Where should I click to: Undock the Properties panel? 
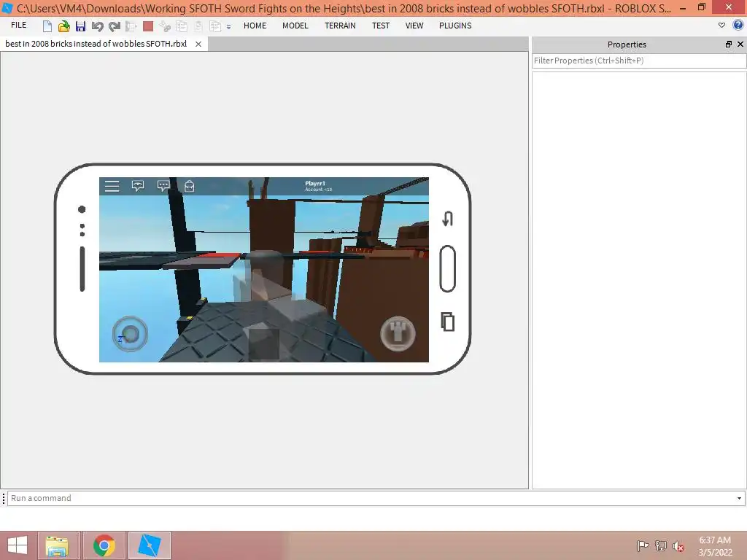point(729,44)
